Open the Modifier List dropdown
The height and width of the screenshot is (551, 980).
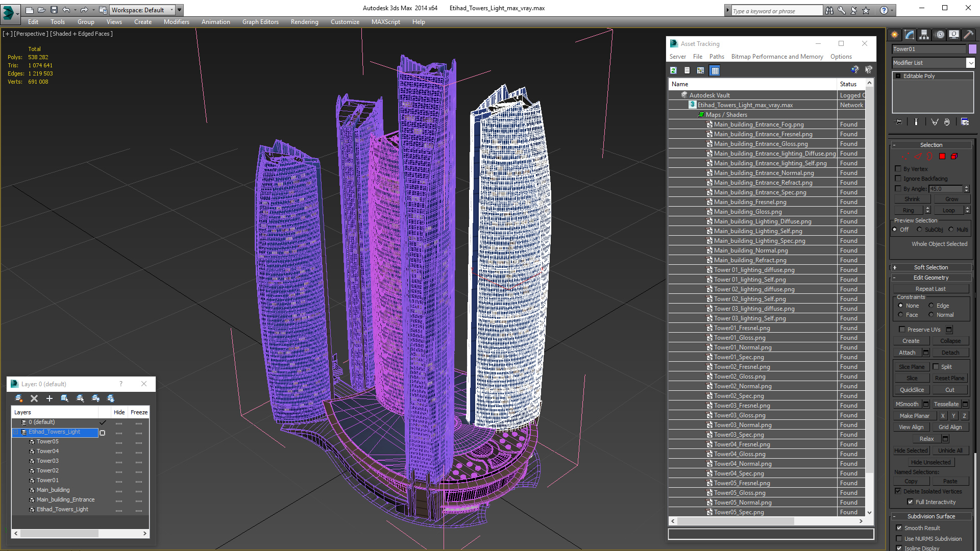(970, 63)
